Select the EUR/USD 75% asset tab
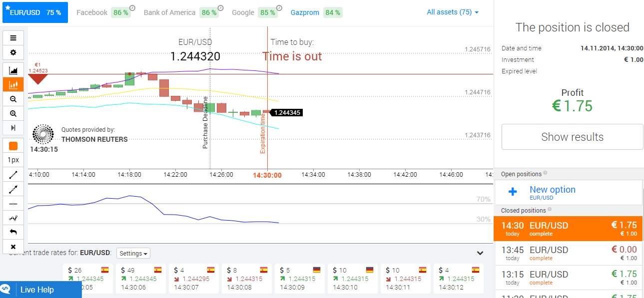This screenshot has width=644, height=298. (x=35, y=12)
